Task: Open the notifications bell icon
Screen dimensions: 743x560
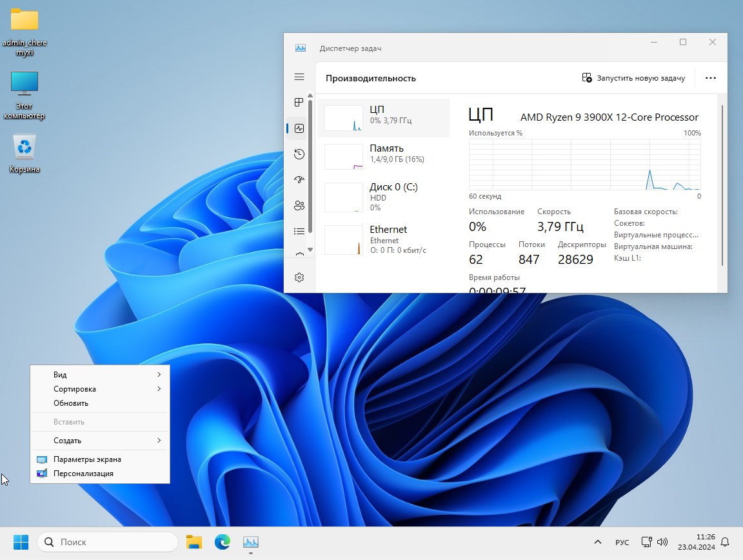Action: [725, 542]
